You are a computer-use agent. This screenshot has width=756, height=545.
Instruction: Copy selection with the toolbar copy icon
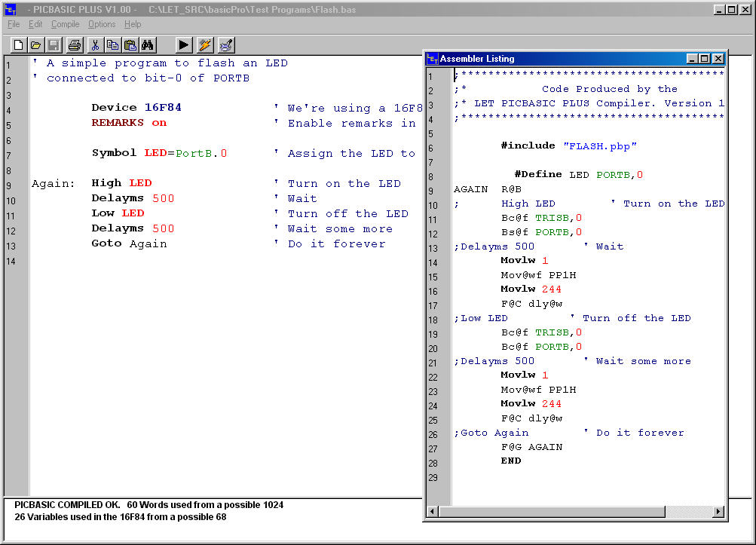(x=112, y=45)
